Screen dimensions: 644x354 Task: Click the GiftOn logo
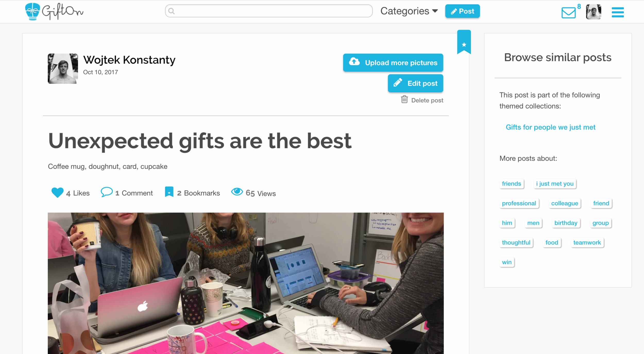[54, 11]
